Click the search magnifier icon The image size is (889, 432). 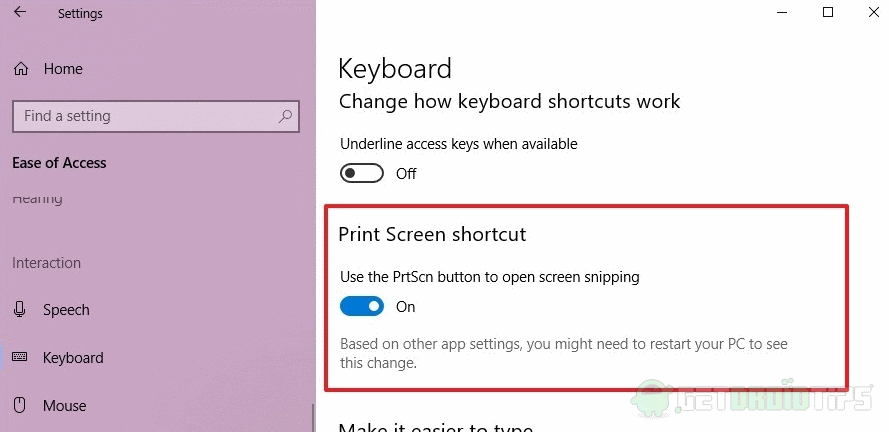[x=285, y=116]
